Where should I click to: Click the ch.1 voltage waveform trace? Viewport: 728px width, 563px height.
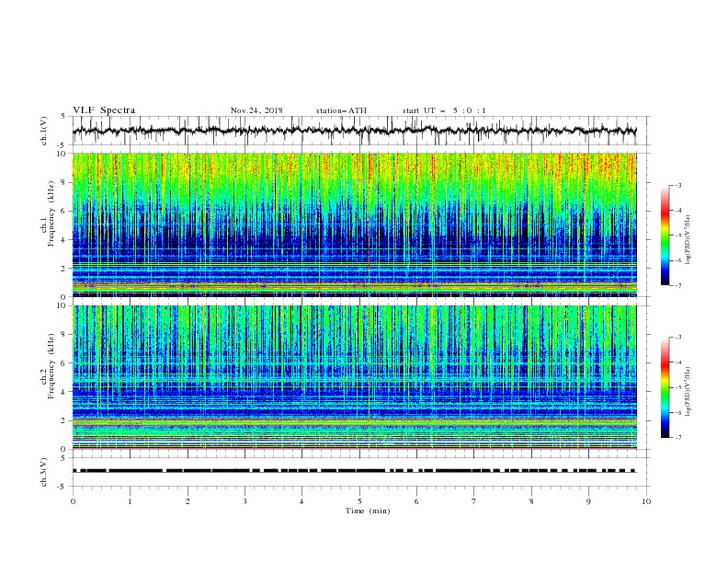pyautogui.click(x=355, y=131)
